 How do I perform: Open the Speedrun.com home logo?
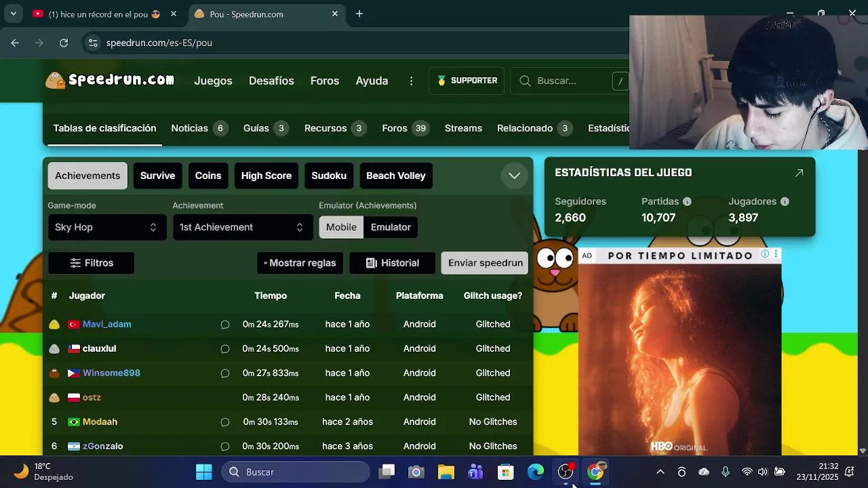110,80
